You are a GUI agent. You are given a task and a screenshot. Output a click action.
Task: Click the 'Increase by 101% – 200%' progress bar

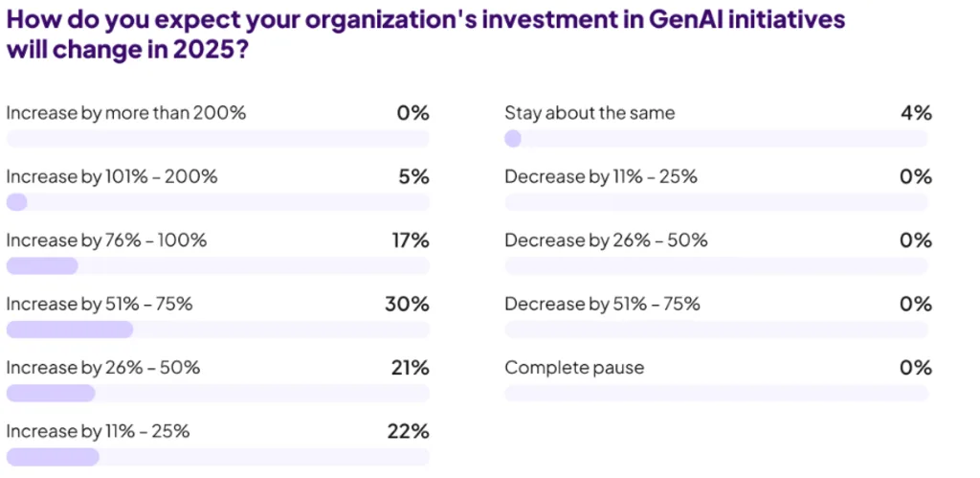coord(217,202)
